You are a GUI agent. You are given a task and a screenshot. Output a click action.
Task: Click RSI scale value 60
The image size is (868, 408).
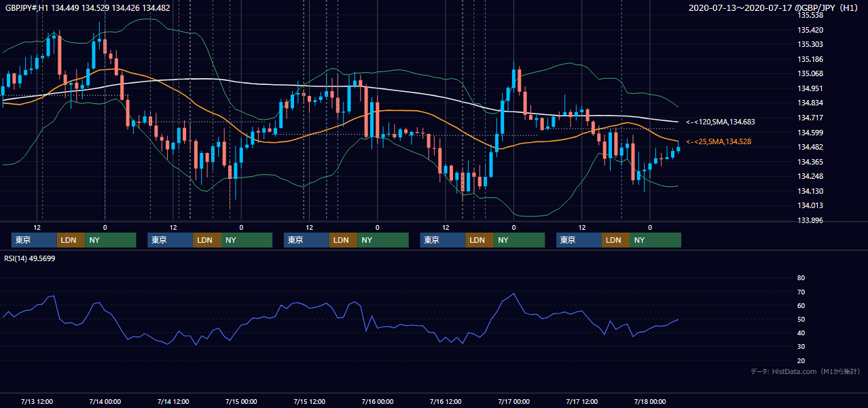click(x=801, y=305)
